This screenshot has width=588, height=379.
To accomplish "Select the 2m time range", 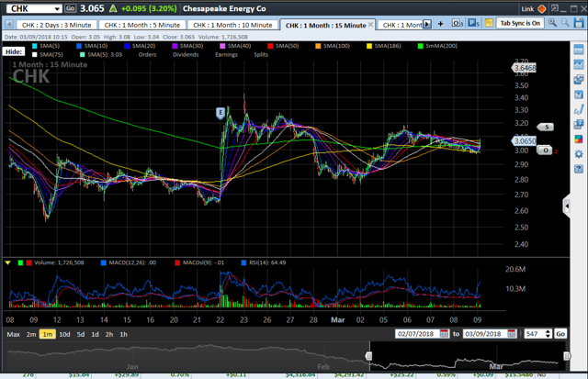I will click(31, 334).
